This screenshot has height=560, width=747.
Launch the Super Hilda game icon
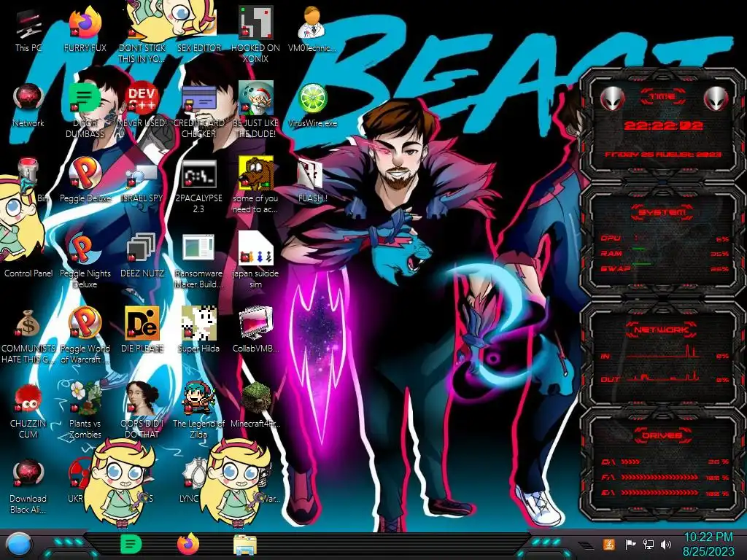pyautogui.click(x=198, y=324)
